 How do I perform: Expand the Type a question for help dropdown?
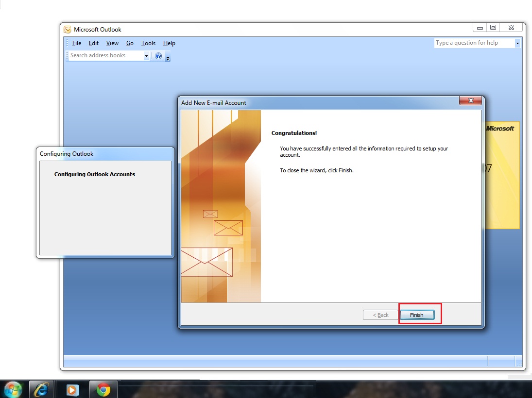[x=517, y=43]
